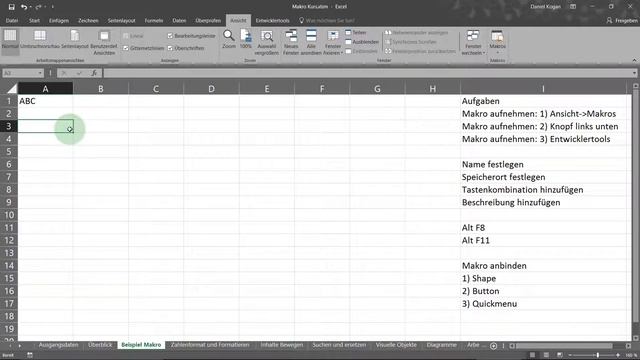
Task: Open the Überprüfen tab
Action: pyautogui.click(x=208, y=20)
